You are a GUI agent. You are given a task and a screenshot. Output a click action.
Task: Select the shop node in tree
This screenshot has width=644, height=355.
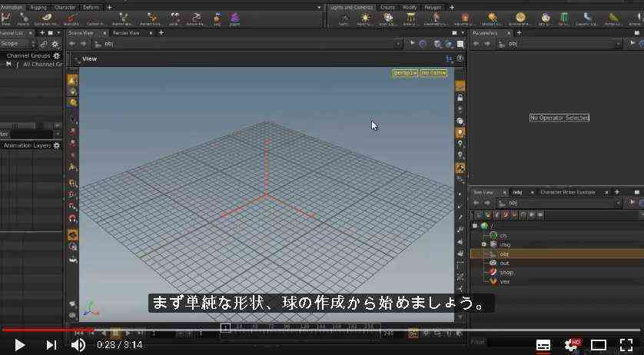[506, 273]
